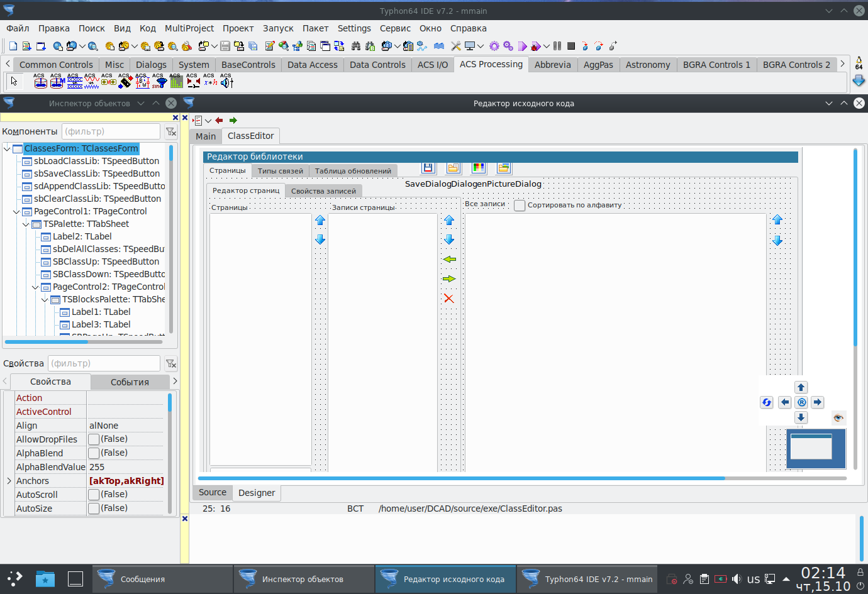Screen dimensions: 868x594
Task: Switch to the Astronomy component tab
Action: pos(647,65)
